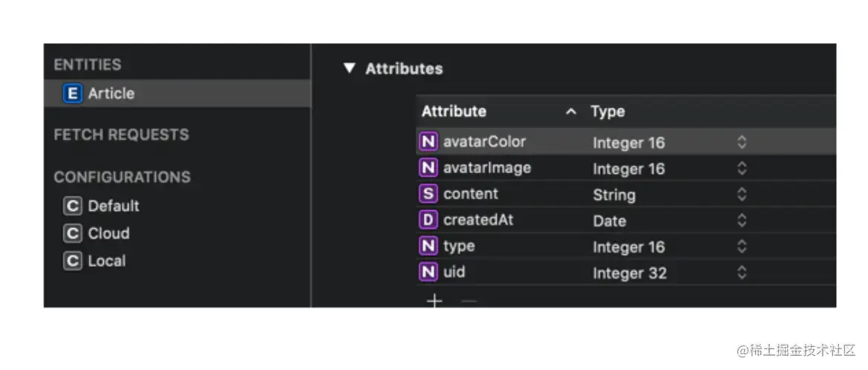Click the Article entity icon
The image size is (868, 370).
[72, 94]
